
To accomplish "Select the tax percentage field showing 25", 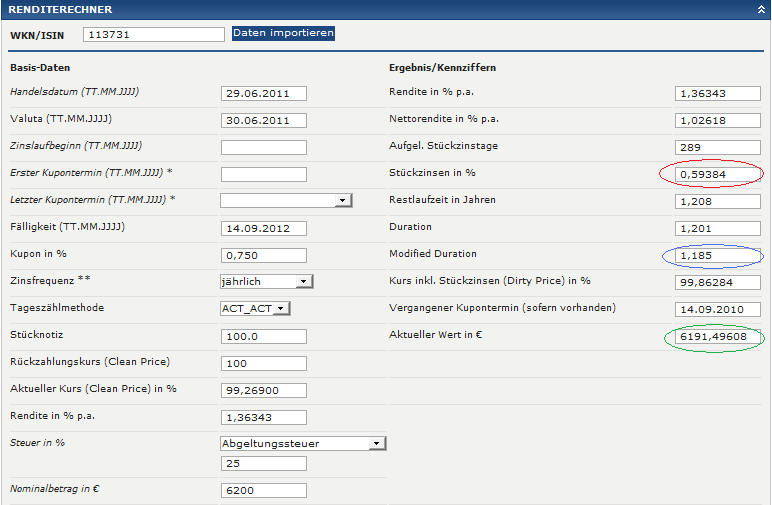I will coord(264,464).
